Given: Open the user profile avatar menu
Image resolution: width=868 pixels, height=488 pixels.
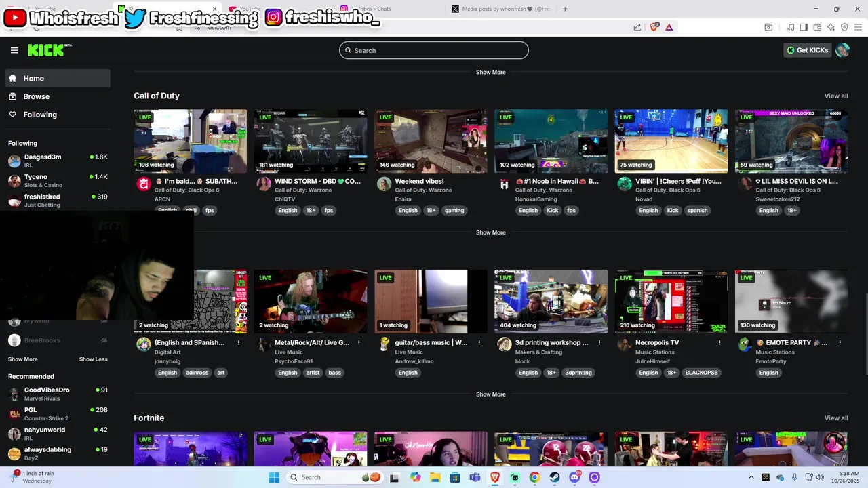Looking at the screenshot, I should [842, 50].
